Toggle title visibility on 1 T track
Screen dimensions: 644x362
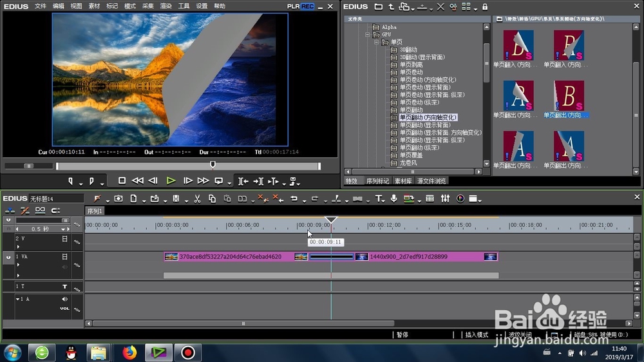pyautogui.click(x=64, y=287)
